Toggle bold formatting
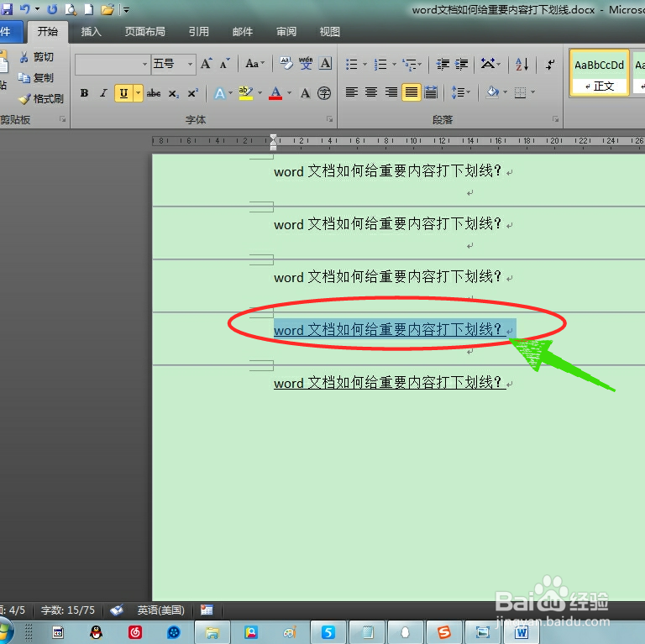This screenshot has height=644, width=645. tap(84, 93)
